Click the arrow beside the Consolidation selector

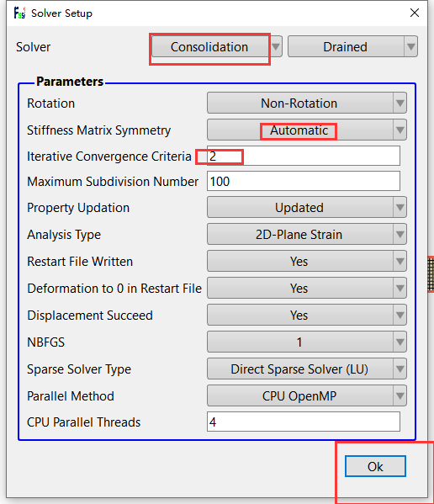[276, 46]
